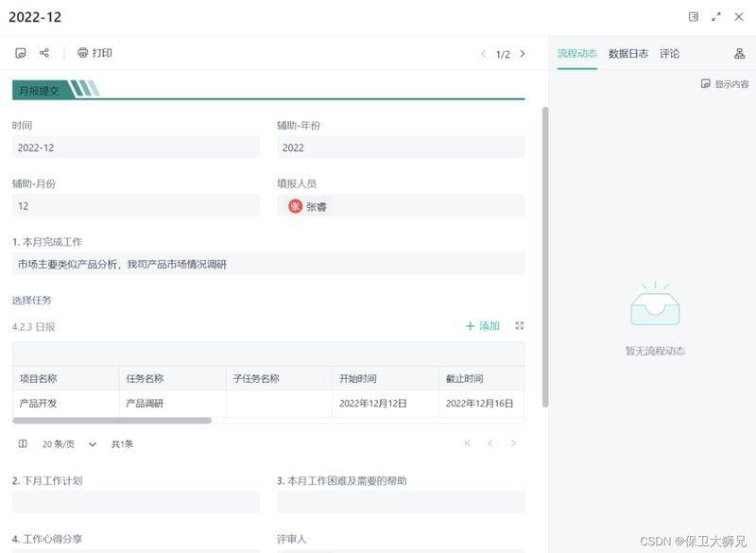Viewport: 756px width, 553px height.
Task: Go to the next record with the right arrow
Action: tap(523, 54)
